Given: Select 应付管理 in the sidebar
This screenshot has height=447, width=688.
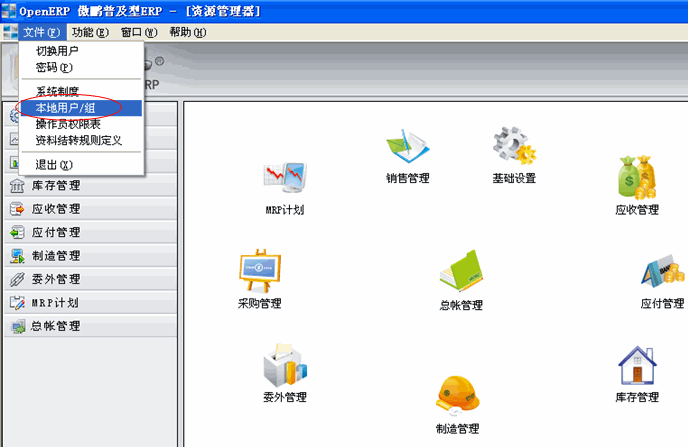Looking at the screenshot, I should coord(91,232).
